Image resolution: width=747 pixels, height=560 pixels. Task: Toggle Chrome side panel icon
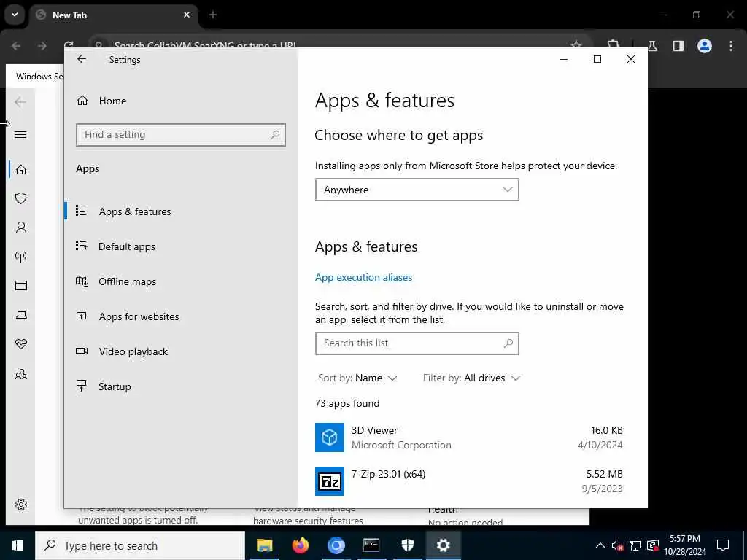678,46
